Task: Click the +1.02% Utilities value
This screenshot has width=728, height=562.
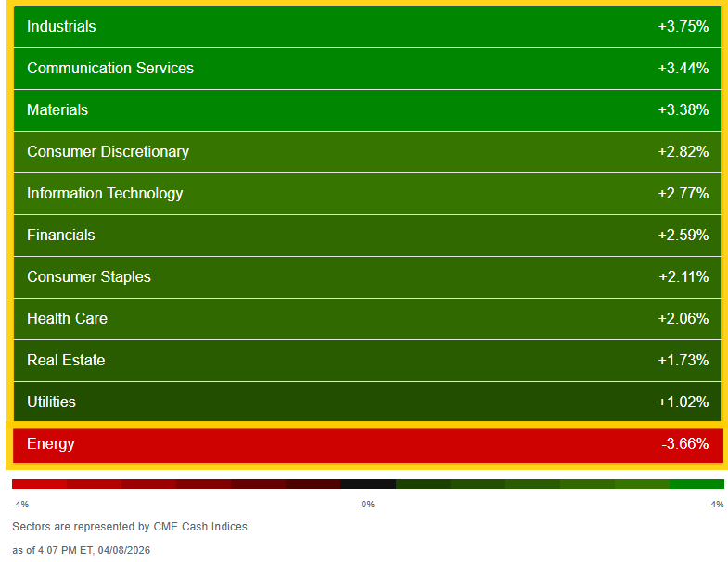Action: click(x=683, y=402)
